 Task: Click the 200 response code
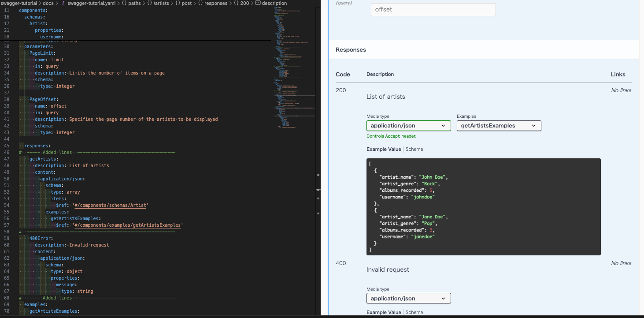(341, 90)
